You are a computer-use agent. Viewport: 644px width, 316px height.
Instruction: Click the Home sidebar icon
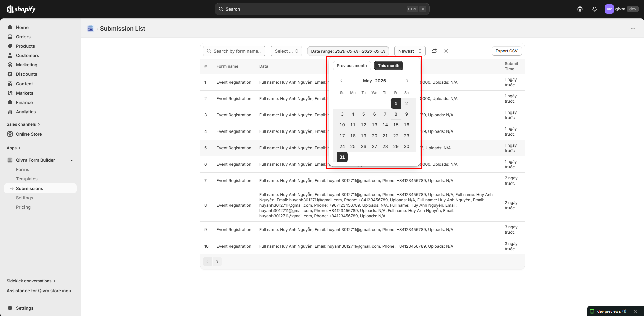(x=10, y=27)
